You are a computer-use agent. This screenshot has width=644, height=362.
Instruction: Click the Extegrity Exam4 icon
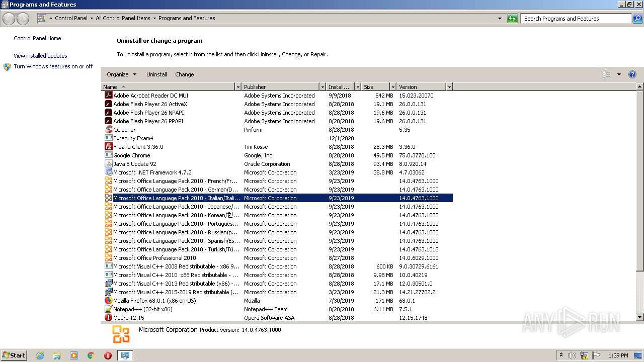pos(108,138)
